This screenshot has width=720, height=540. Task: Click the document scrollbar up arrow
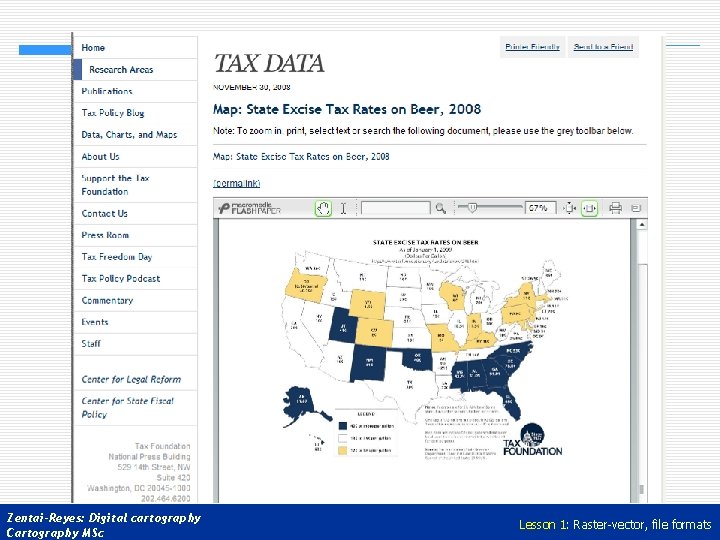click(642, 225)
